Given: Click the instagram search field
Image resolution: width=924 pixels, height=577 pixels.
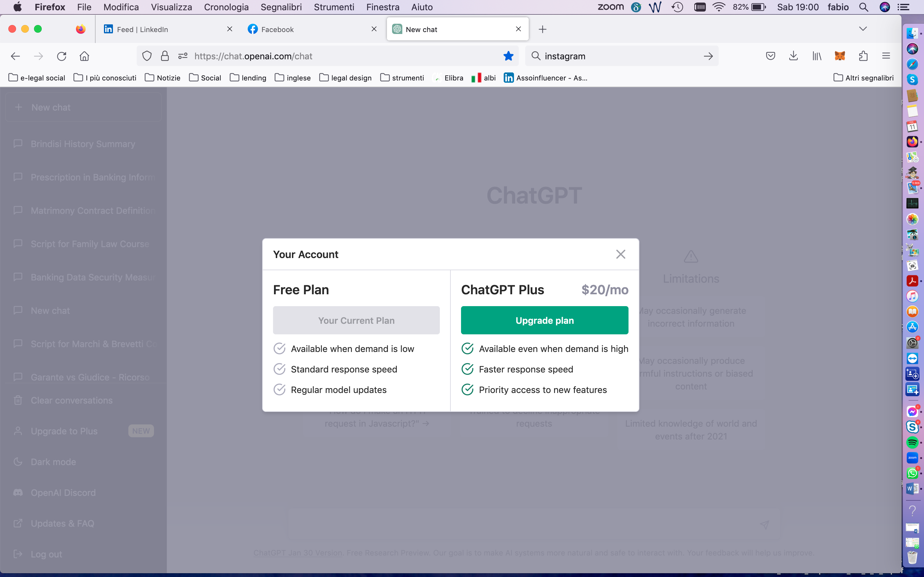Looking at the screenshot, I should pyautogui.click(x=619, y=56).
